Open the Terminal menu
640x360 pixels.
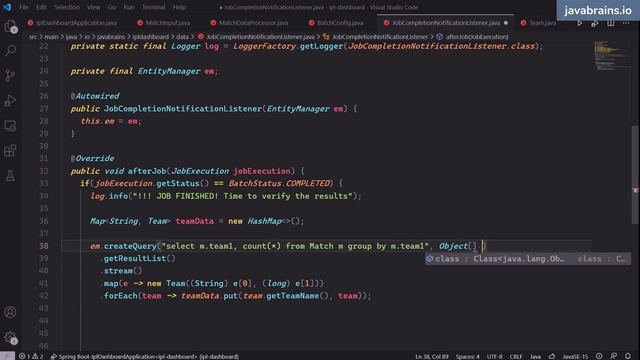point(153,7)
